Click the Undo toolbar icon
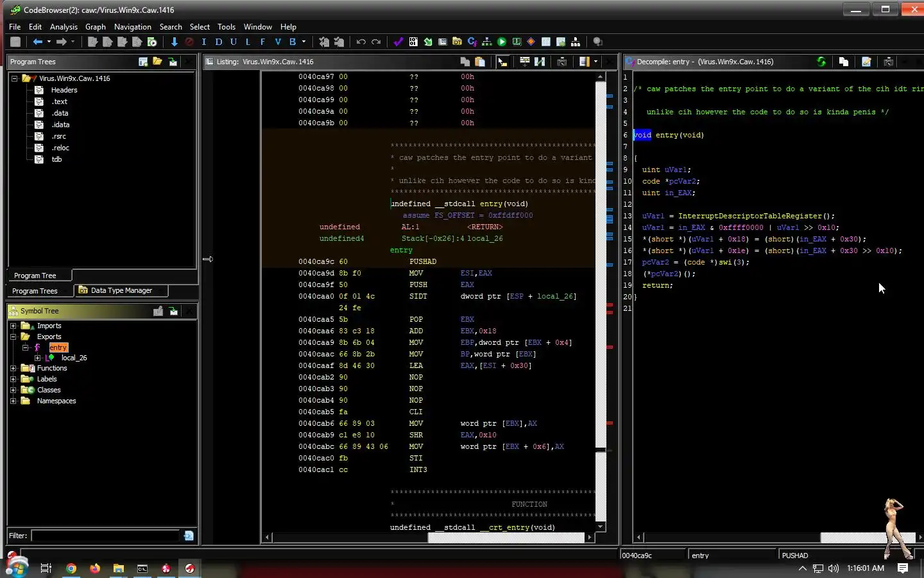The height and width of the screenshot is (578, 924). [361, 42]
